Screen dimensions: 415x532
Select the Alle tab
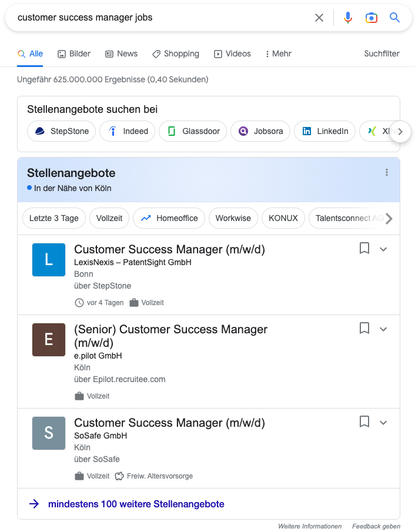tap(30, 53)
